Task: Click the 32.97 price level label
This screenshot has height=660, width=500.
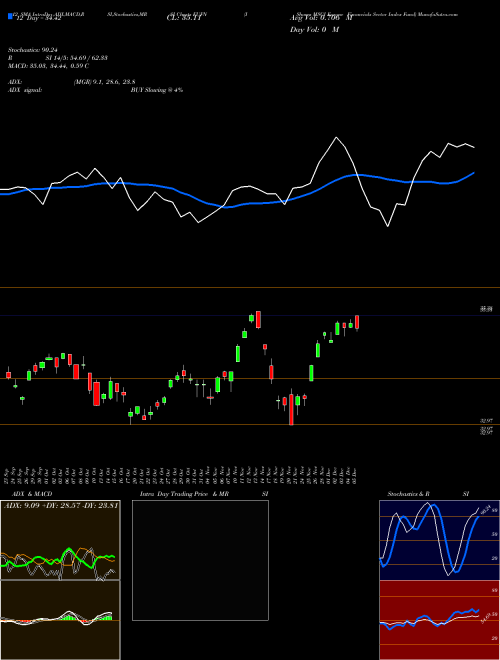Action: (486, 420)
